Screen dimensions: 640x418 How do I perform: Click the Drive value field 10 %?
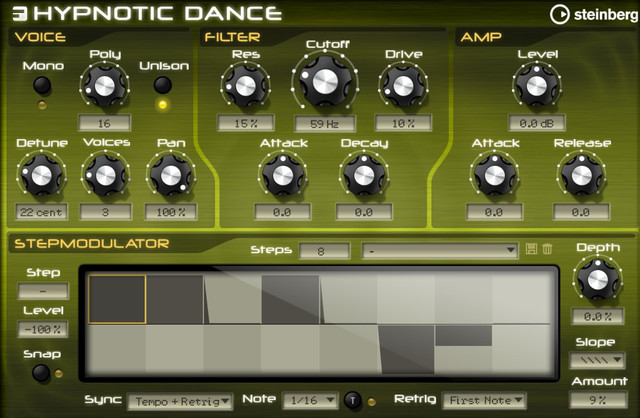click(x=403, y=123)
